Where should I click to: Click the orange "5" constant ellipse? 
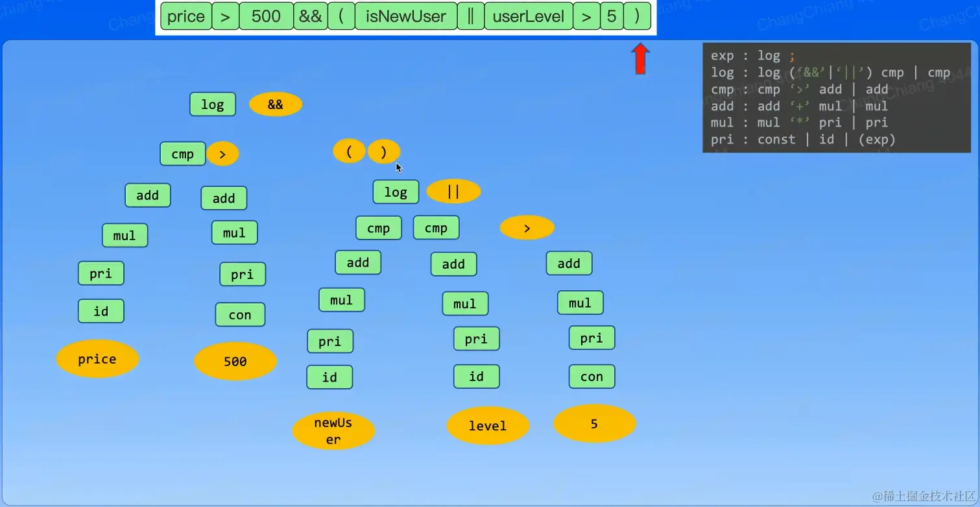click(593, 423)
